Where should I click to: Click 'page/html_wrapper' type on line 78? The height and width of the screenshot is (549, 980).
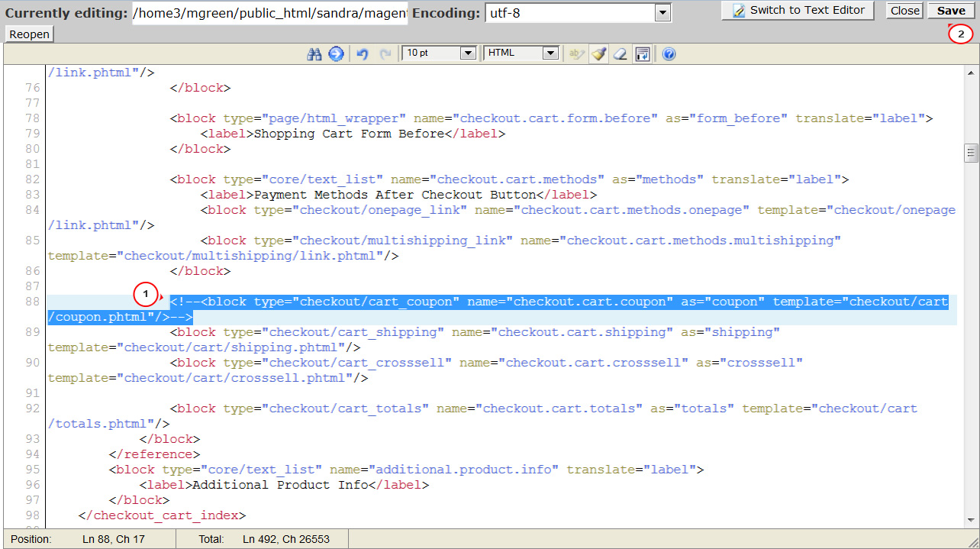tap(334, 118)
